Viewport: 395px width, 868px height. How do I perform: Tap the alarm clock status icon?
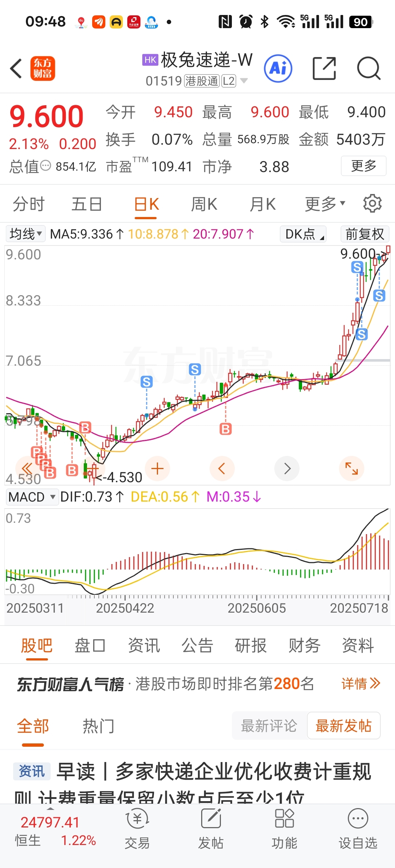(246, 22)
